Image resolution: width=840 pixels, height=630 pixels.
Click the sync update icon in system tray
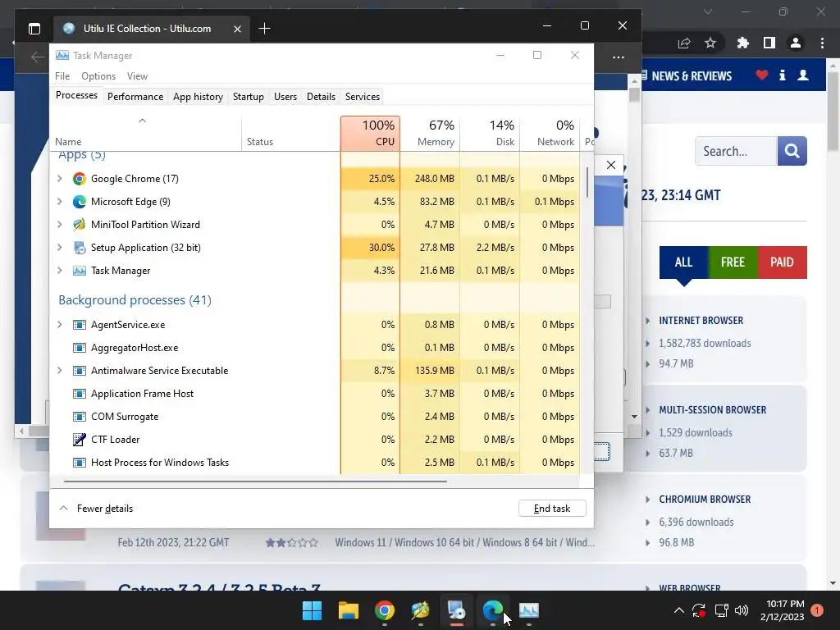[x=699, y=610]
